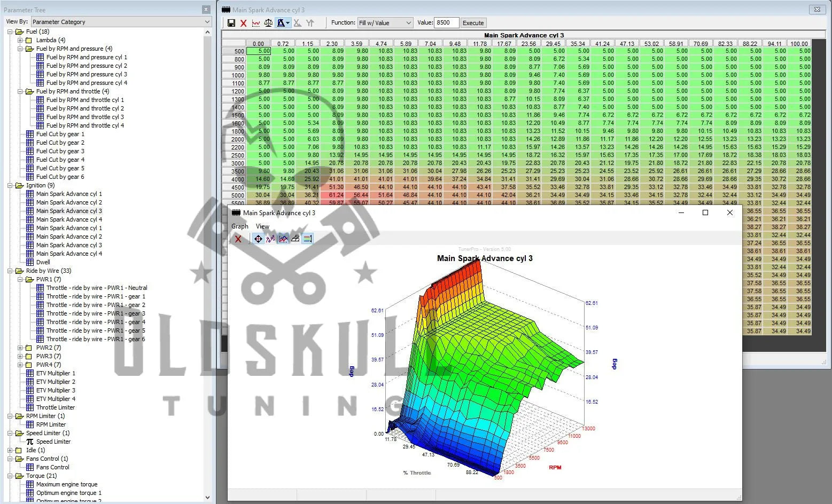Click the wireframe mesh surface icon
The width and height of the screenshot is (832, 504).
pyautogui.click(x=296, y=239)
